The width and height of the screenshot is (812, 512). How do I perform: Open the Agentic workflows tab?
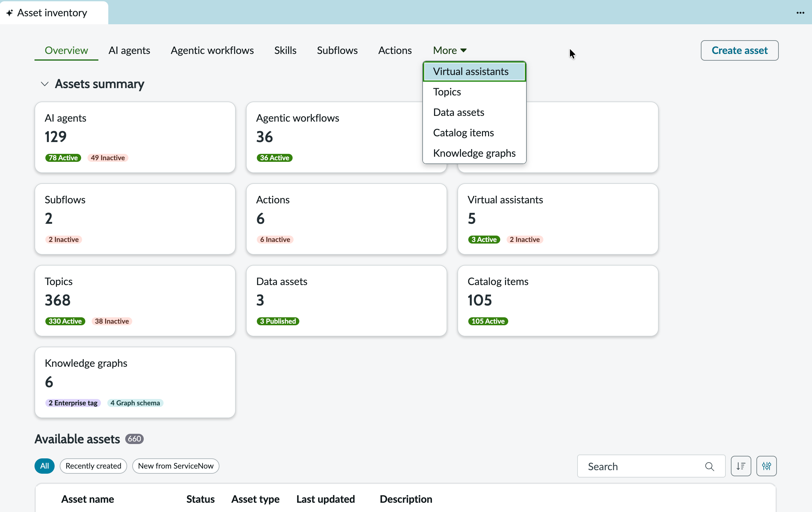[x=212, y=50]
